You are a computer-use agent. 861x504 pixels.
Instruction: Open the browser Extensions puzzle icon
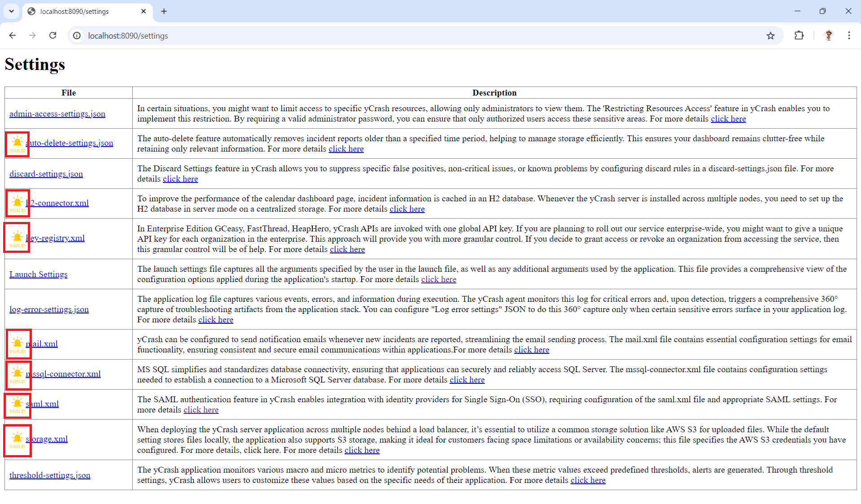(799, 36)
